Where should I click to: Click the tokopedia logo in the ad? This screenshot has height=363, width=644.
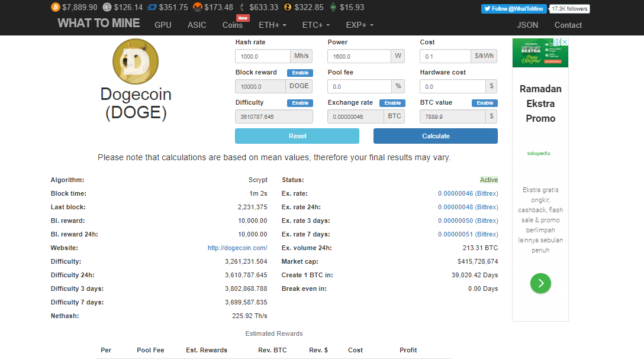click(539, 153)
